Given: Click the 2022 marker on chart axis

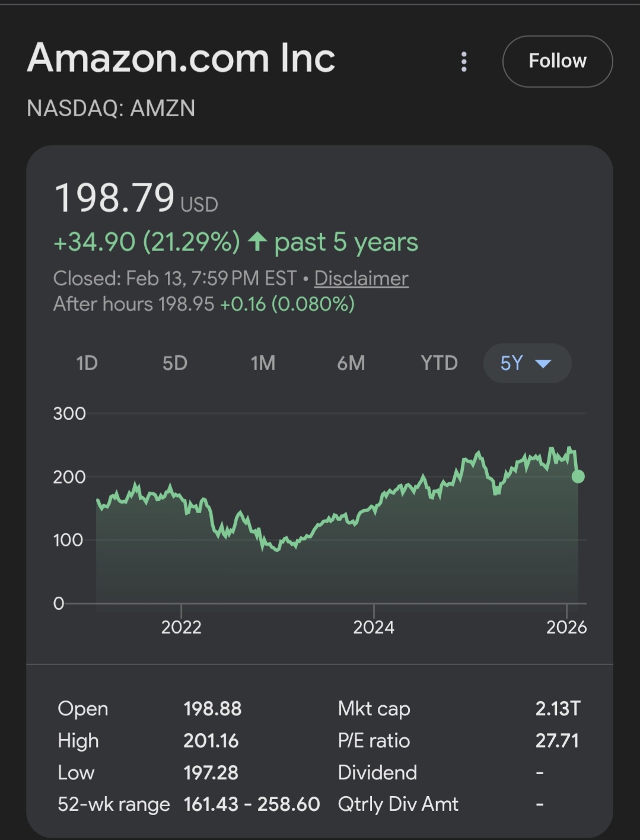Looking at the screenshot, I should [181, 627].
